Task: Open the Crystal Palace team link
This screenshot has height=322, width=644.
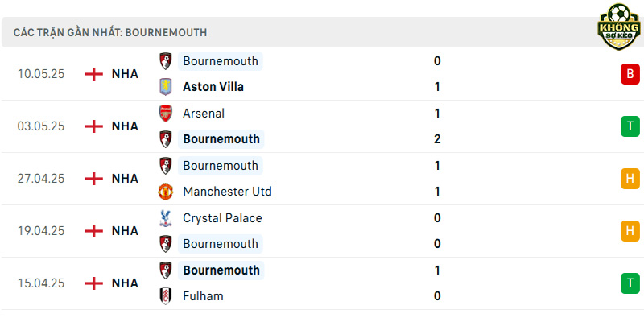Action: [x=222, y=218]
